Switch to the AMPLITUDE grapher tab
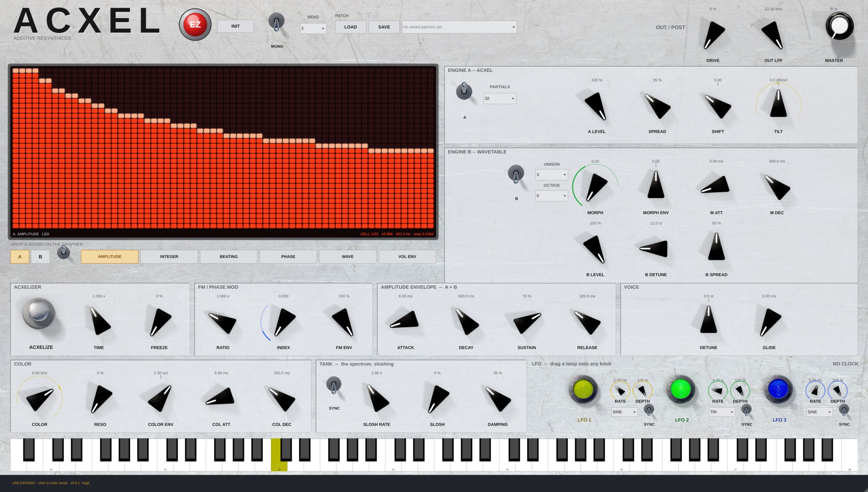 [110, 257]
